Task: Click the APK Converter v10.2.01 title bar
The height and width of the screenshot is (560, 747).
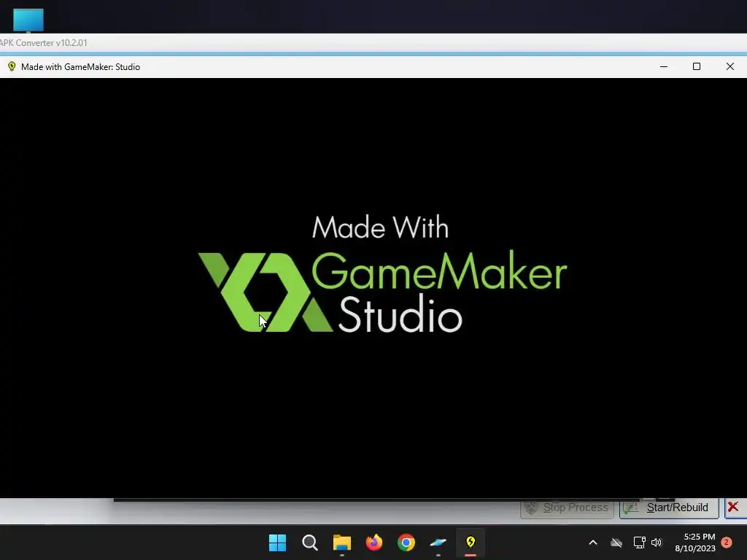Action: tap(373, 43)
